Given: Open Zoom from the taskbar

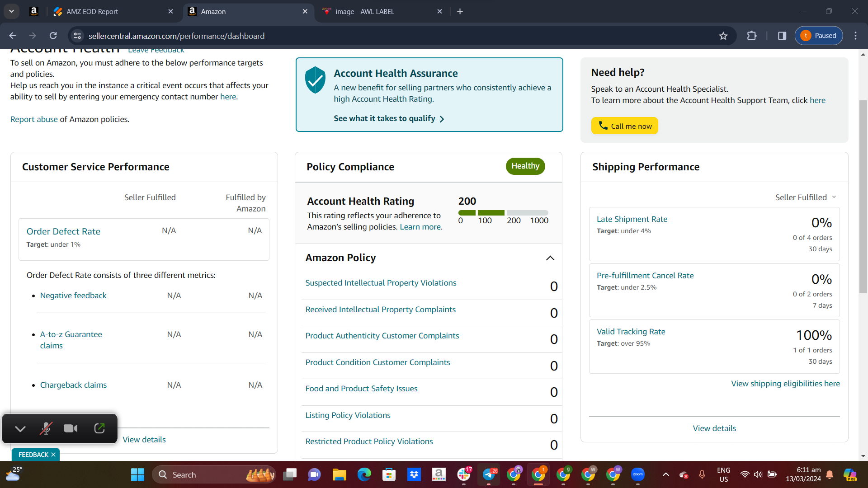Looking at the screenshot, I should click(638, 475).
